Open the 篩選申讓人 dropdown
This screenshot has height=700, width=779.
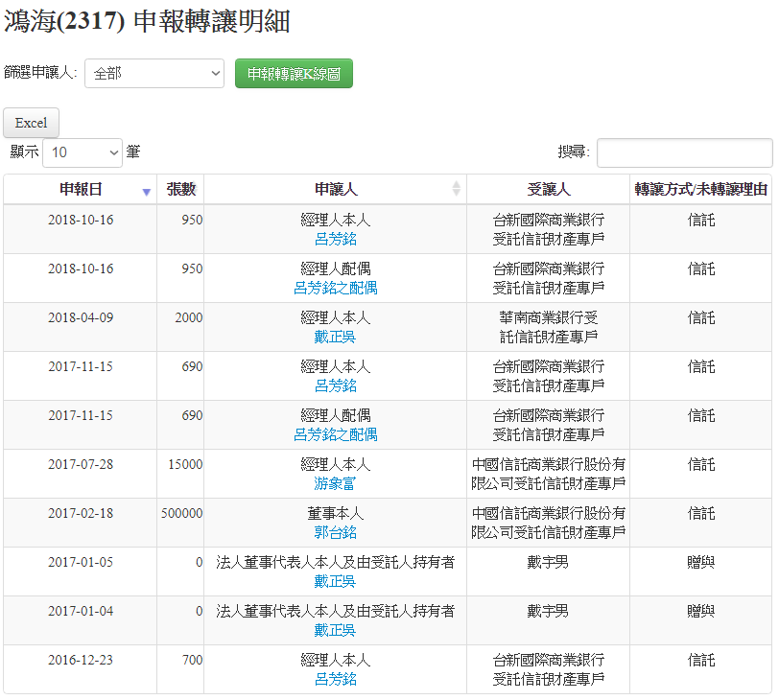154,74
